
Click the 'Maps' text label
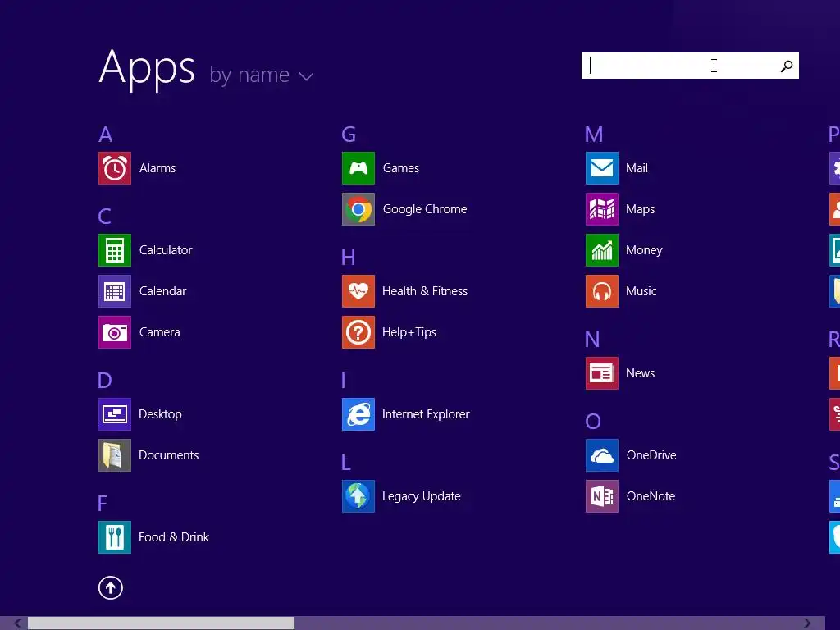tap(640, 209)
